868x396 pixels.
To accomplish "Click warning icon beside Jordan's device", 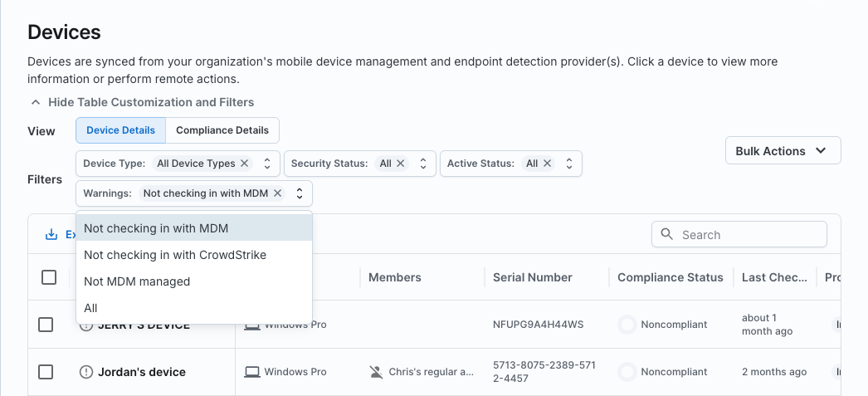I will pyautogui.click(x=86, y=372).
